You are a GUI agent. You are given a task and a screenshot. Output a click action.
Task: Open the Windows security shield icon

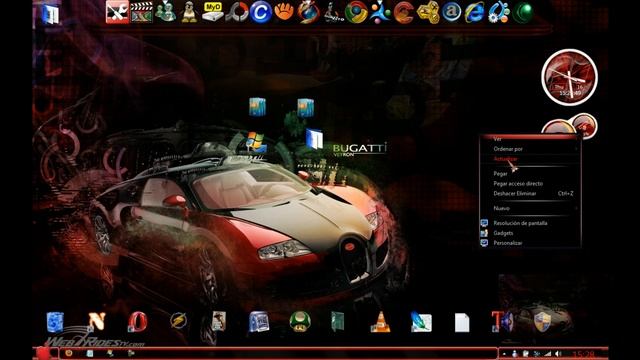tap(542, 322)
